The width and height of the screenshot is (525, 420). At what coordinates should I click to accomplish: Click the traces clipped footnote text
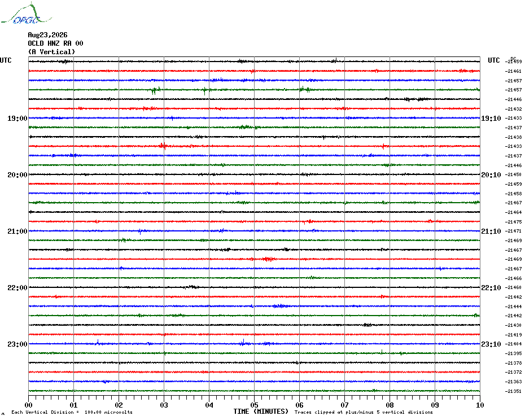[364, 412]
